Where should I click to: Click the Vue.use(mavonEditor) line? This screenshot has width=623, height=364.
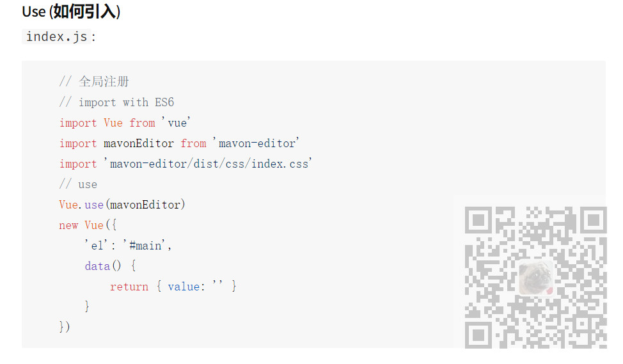pyautogui.click(x=122, y=205)
